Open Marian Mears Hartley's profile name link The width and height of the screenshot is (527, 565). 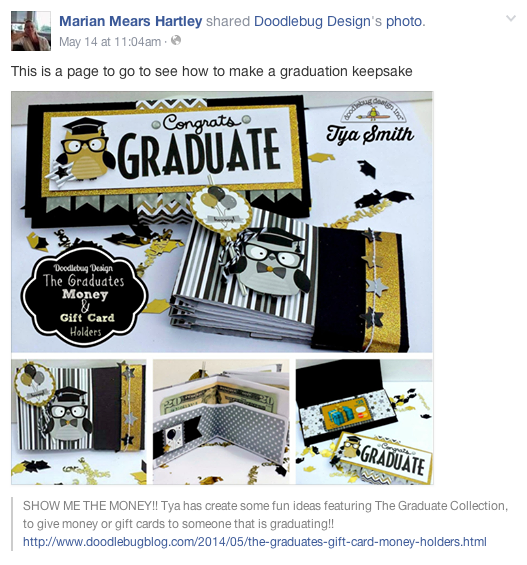[x=130, y=21]
